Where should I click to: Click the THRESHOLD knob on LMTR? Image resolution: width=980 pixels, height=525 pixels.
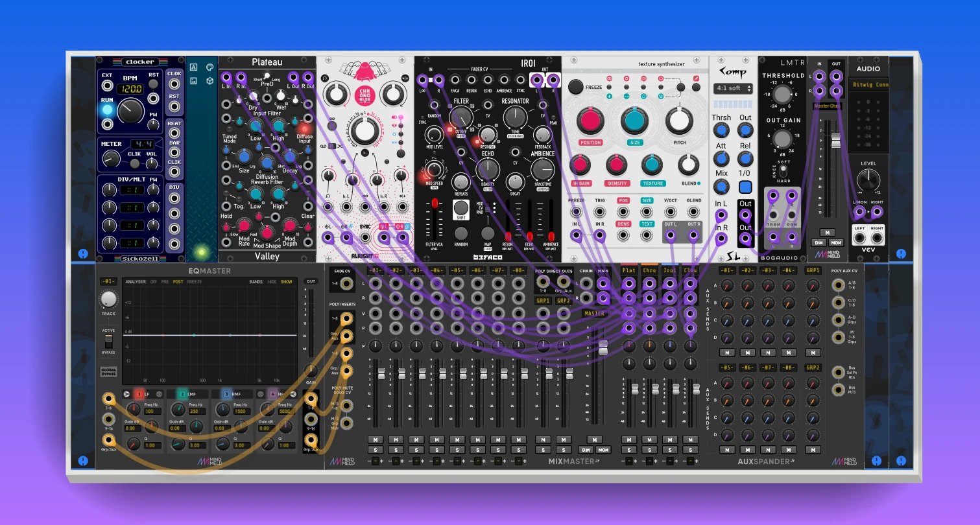click(782, 95)
